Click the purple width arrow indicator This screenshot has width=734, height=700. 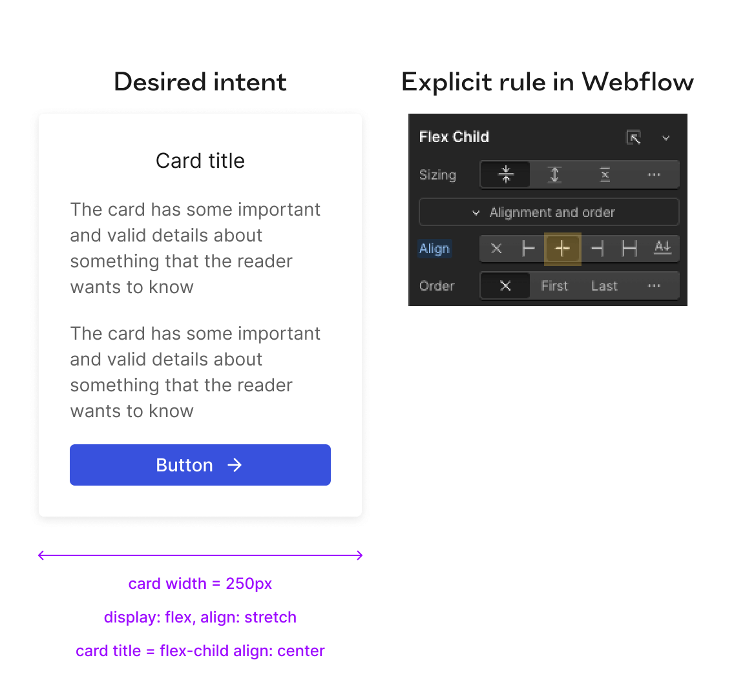point(200,555)
